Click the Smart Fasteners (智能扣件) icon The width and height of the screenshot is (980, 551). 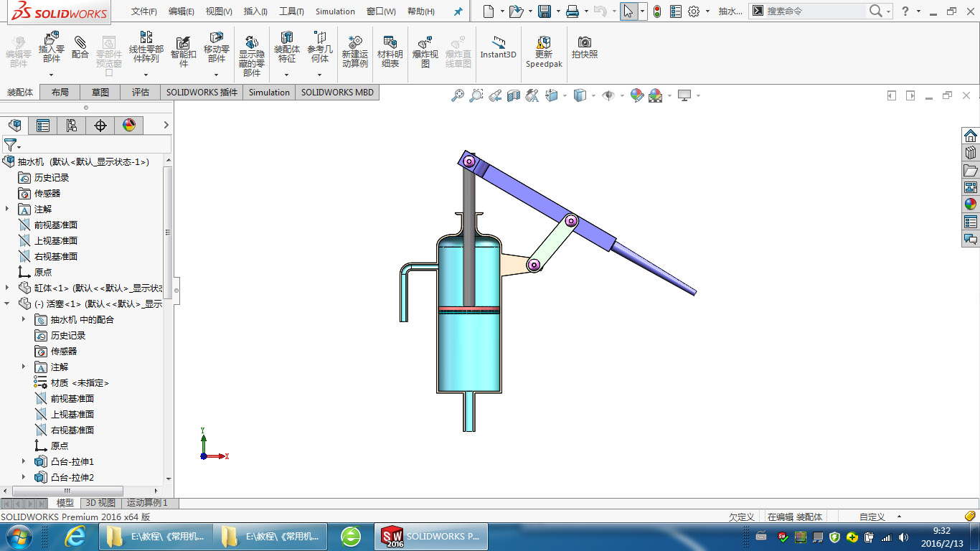(x=184, y=42)
